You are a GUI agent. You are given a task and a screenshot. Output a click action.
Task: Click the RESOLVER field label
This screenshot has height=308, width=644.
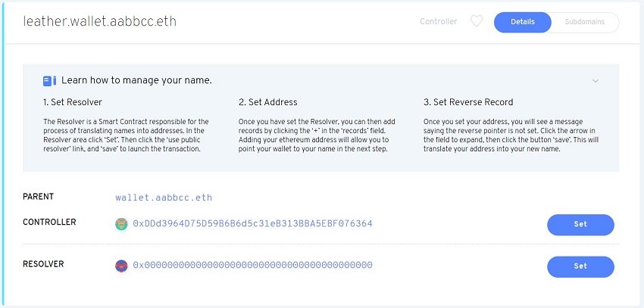(x=44, y=264)
